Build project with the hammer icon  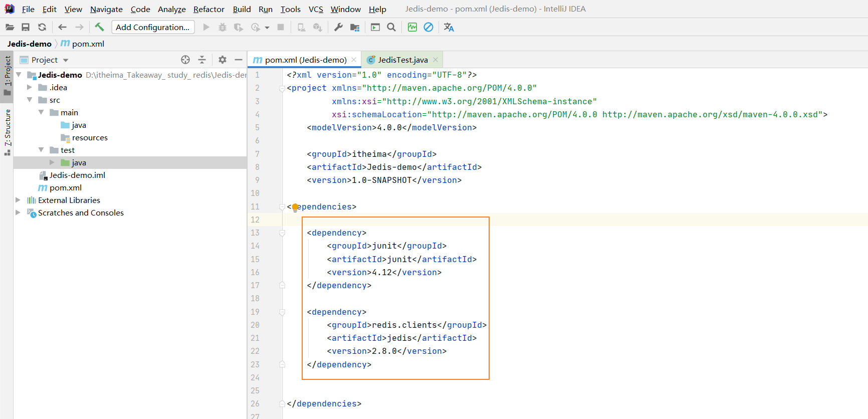click(x=99, y=27)
